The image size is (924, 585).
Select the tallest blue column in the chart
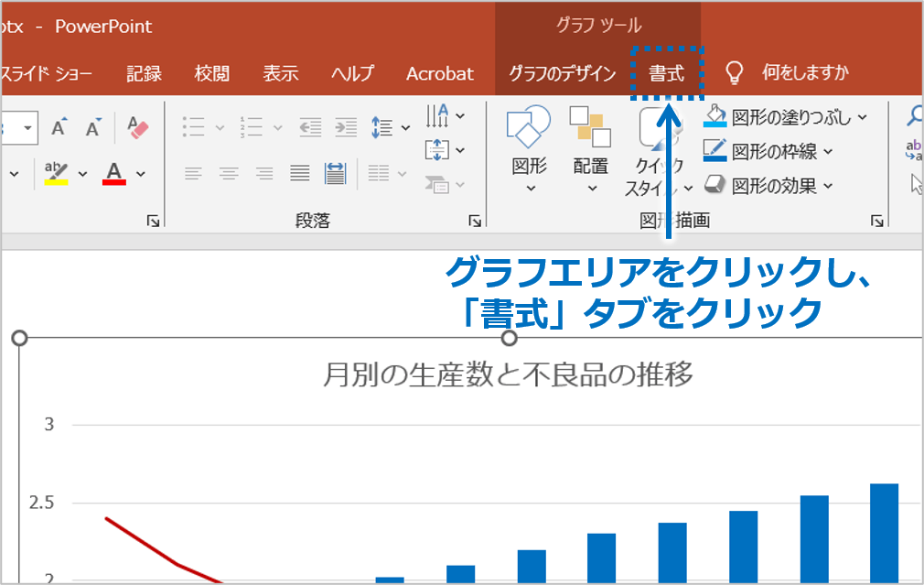[x=884, y=534]
